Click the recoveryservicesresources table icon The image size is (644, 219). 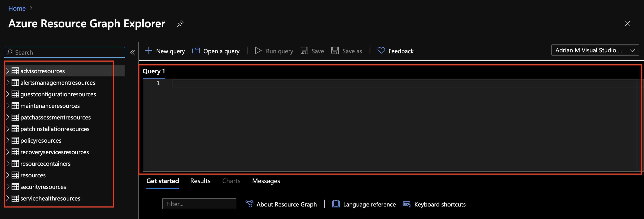tap(15, 152)
